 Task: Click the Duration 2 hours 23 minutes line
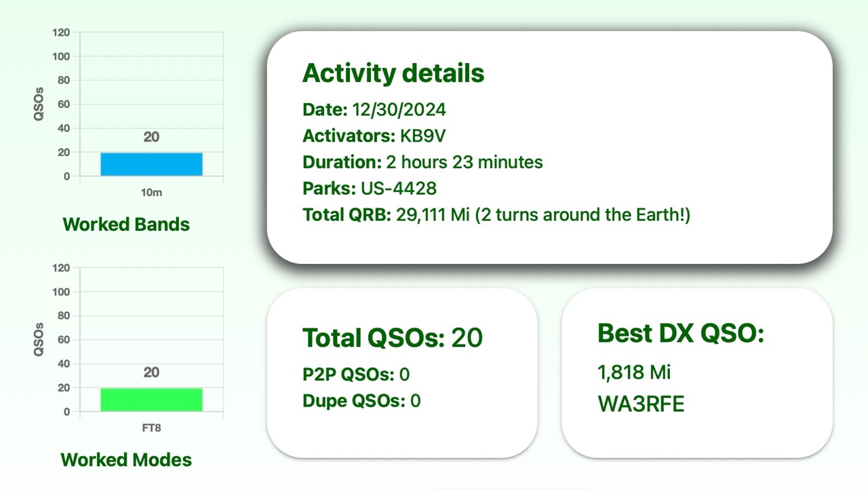pyautogui.click(x=422, y=162)
